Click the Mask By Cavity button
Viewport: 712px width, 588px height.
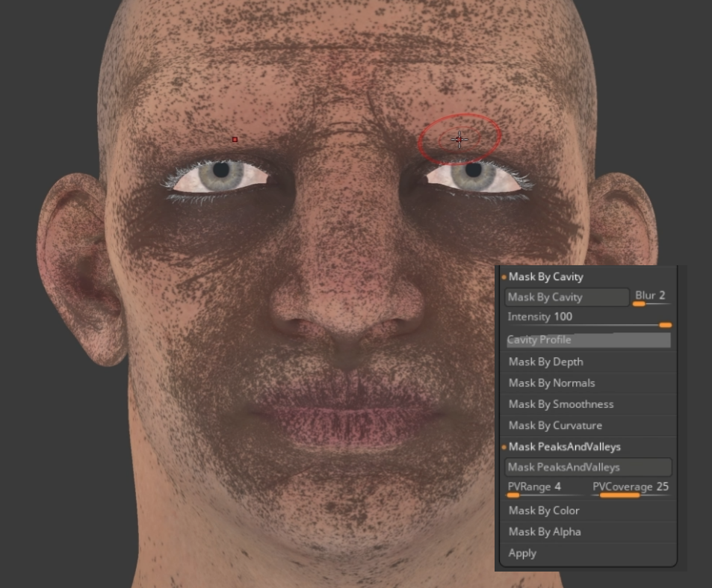coord(567,297)
